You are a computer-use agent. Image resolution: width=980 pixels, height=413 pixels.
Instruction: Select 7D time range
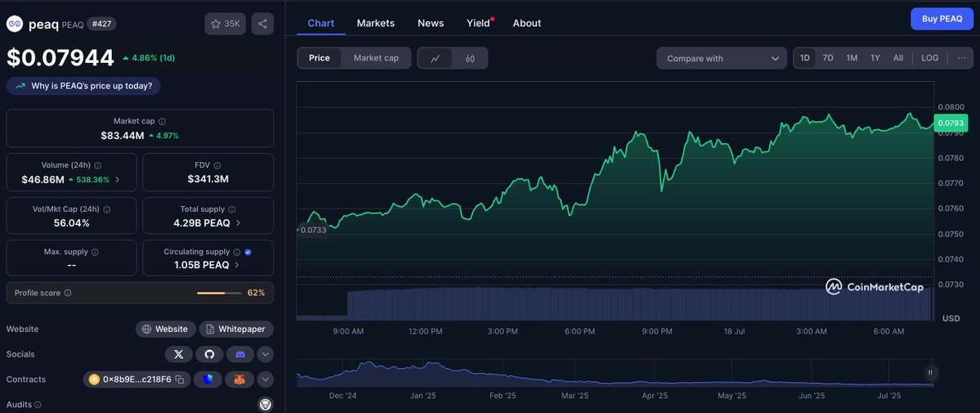(827, 57)
